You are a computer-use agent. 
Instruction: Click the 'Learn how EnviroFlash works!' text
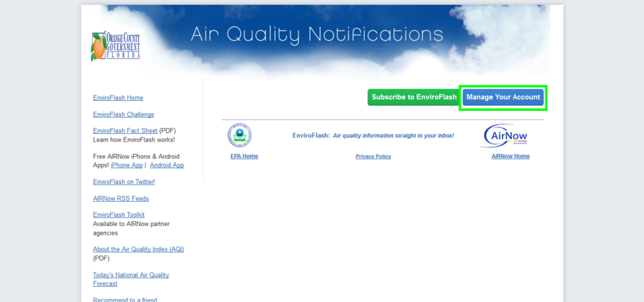pyautogui.click(x=134, y=140)
